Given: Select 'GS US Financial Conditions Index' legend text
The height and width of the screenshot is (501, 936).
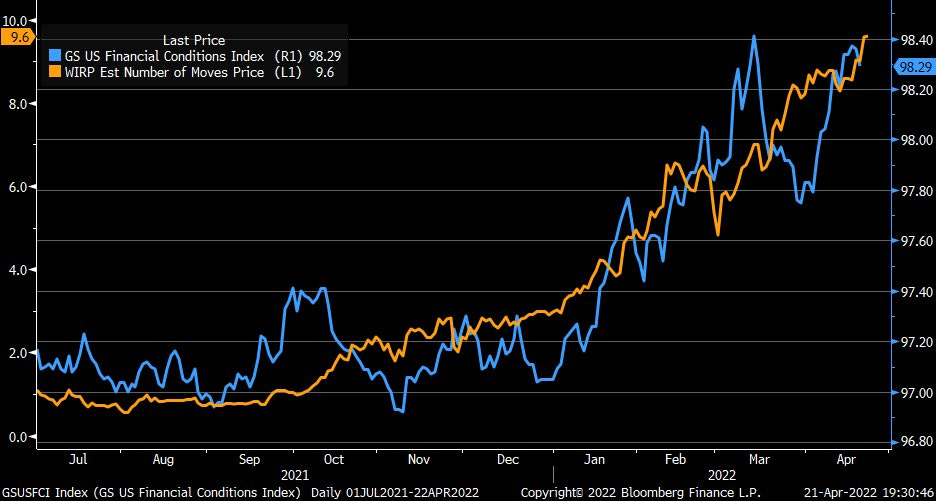Looking at the screenshot, I should tap(165, 56).
